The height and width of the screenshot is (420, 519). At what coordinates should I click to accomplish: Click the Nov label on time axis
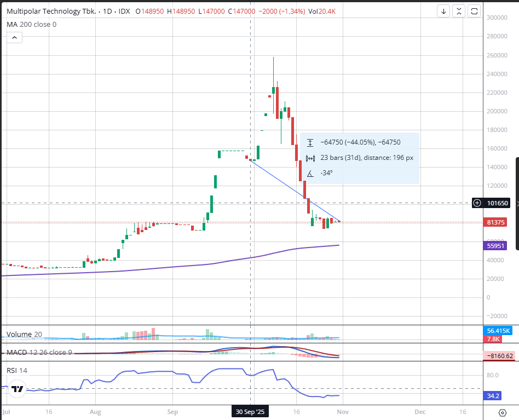click(343, 412)
